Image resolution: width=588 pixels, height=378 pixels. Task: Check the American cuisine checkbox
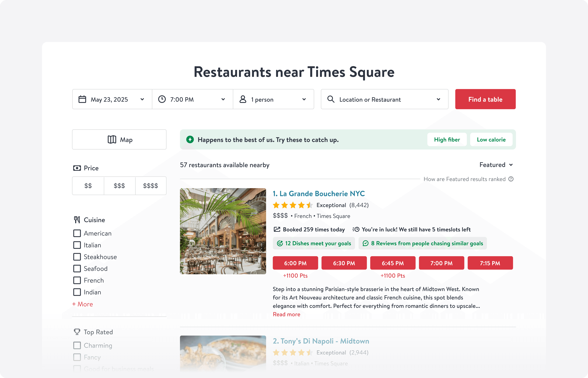77,233
